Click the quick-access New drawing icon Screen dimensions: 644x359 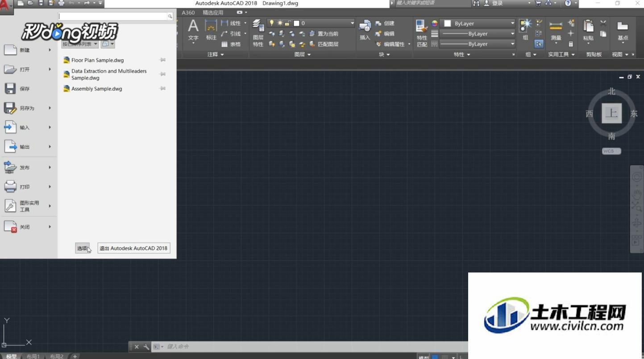click(21, 3)
